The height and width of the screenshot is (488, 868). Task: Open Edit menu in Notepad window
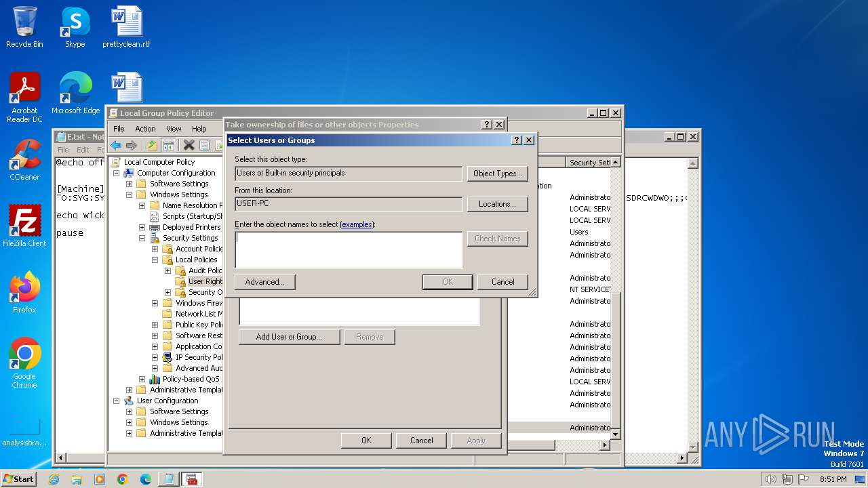coord(83,150)
